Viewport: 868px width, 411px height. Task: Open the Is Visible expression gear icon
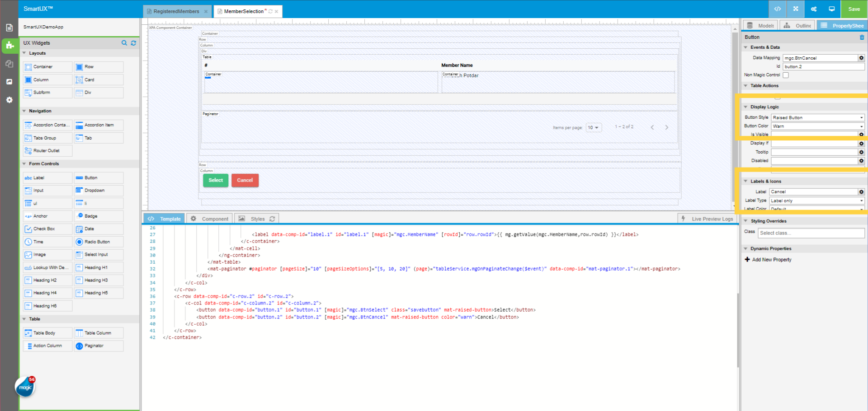click(861, 134)
